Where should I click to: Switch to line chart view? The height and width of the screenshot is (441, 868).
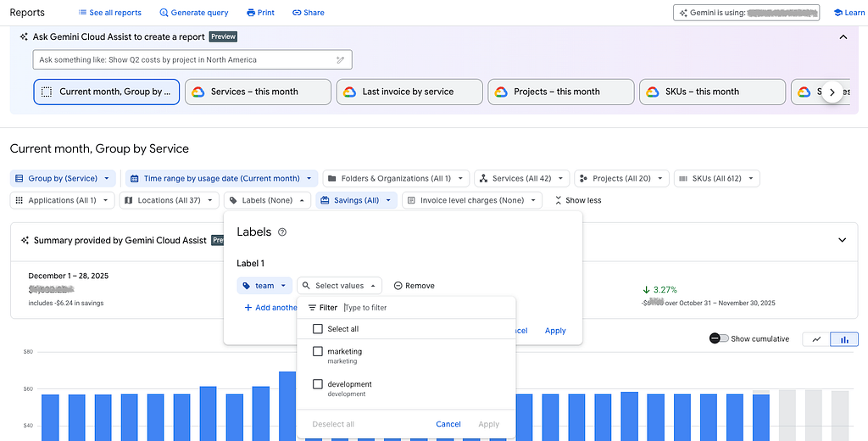[x=816, y=339]
